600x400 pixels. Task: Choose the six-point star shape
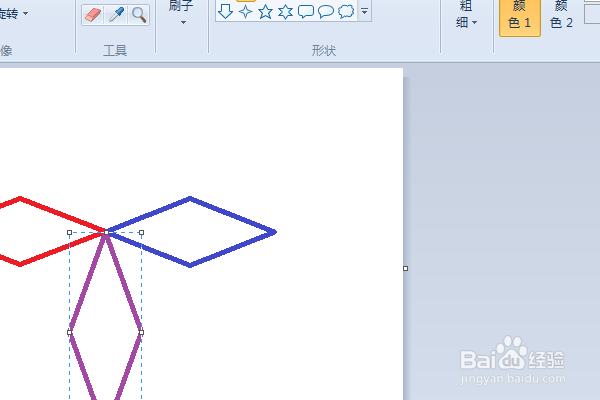point(285,11)
